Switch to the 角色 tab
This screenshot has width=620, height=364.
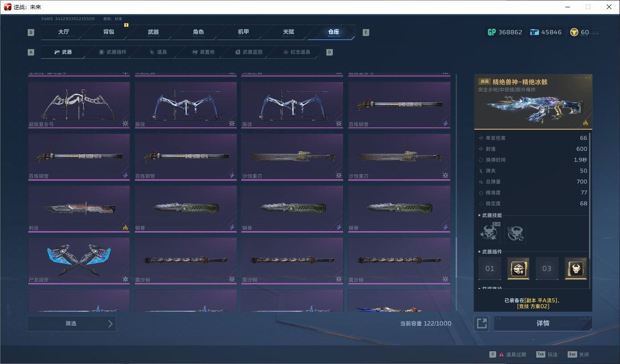point(198,32)
